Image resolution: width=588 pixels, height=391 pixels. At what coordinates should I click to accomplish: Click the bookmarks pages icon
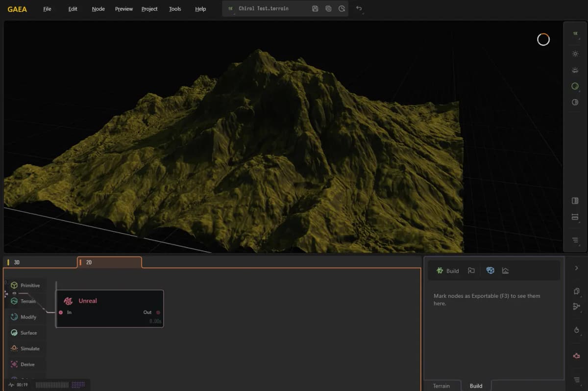point(576,291)
